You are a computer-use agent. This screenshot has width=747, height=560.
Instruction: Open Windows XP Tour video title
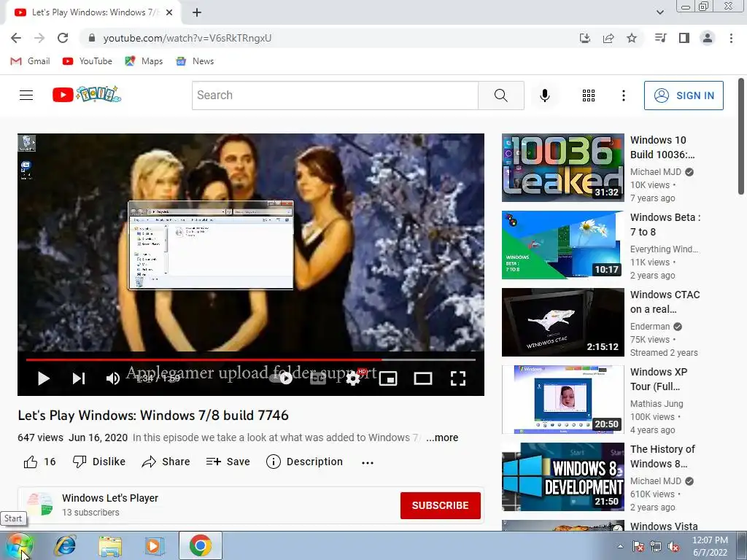click(x=659, y=379)
